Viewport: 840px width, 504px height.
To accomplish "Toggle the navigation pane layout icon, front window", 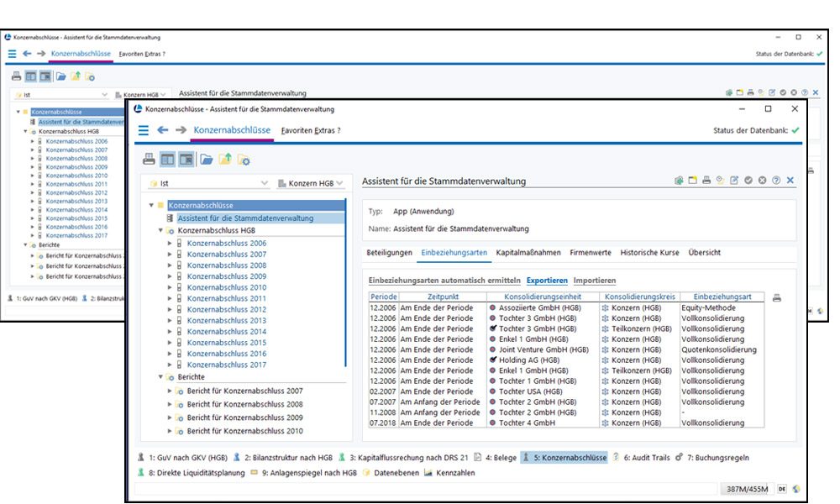I will [x=167, y=159].
